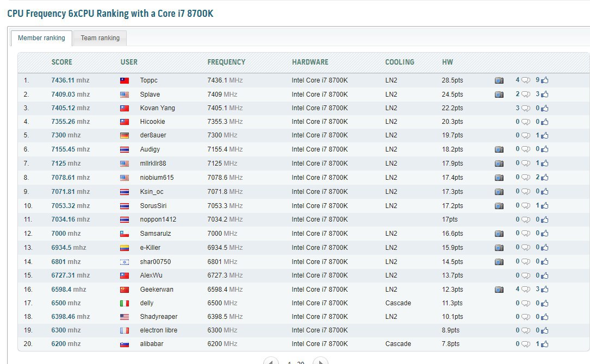This screenshot has width=590, height=364.
Task: Like alibabar's score with the thumbs-up
Action: point(544,344)
